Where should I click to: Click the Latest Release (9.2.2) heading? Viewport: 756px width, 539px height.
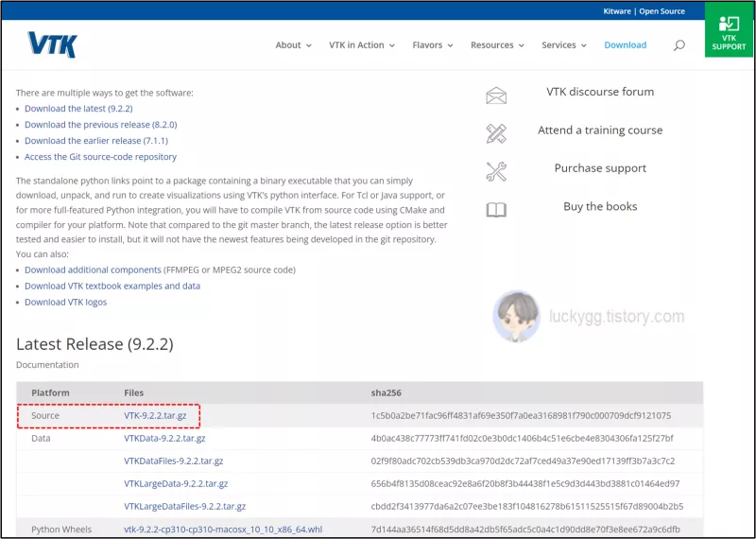pyautogui.click(x=94, y=344)
